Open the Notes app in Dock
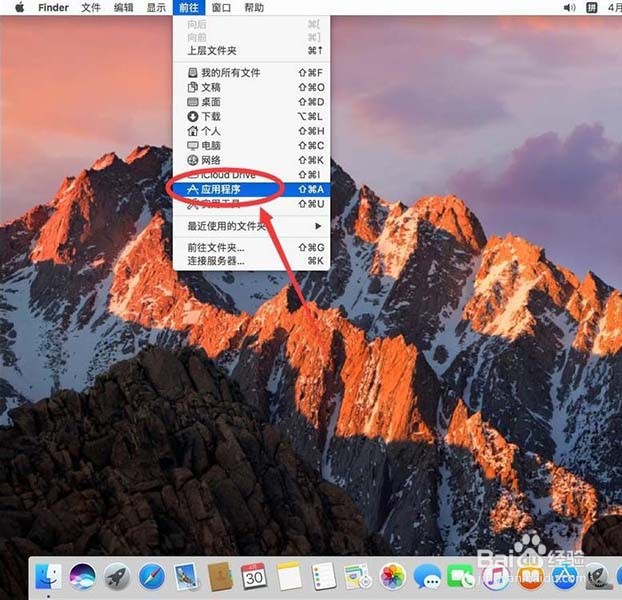This screenshot has width=622, height=600. point(288,576)
